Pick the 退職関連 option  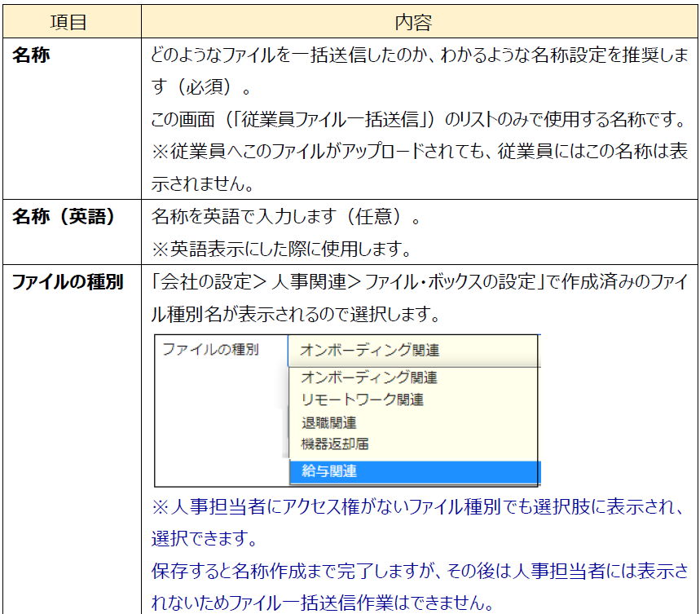[x=328, y=423]
